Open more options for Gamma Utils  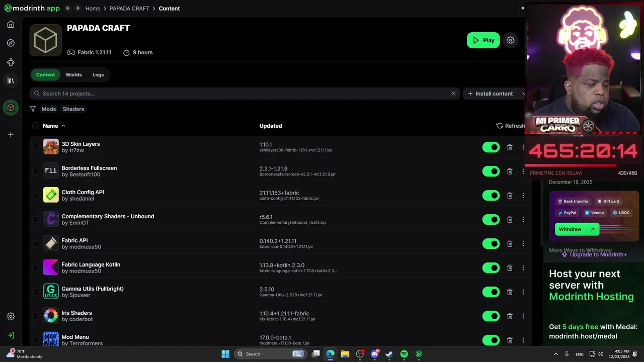click(x=523, y=292)
